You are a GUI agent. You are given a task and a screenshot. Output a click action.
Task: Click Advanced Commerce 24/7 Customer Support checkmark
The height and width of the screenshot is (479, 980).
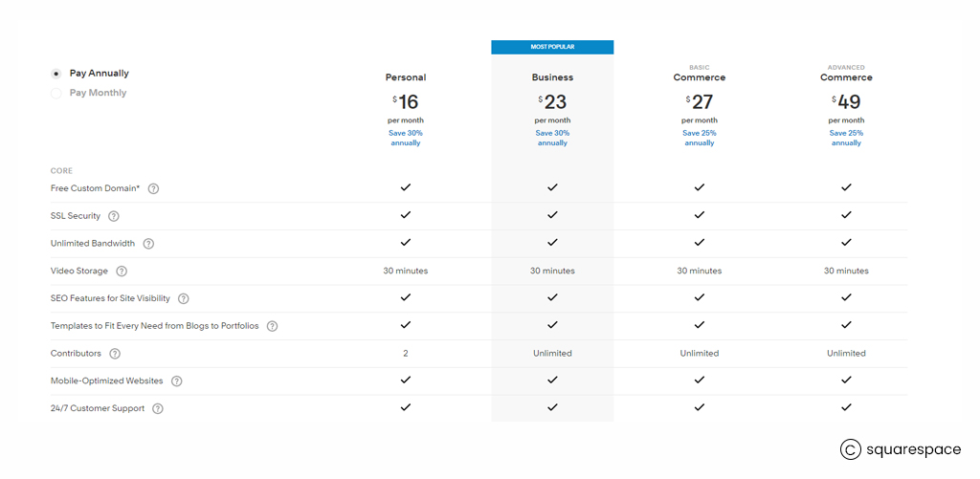(x=846, y=406)
